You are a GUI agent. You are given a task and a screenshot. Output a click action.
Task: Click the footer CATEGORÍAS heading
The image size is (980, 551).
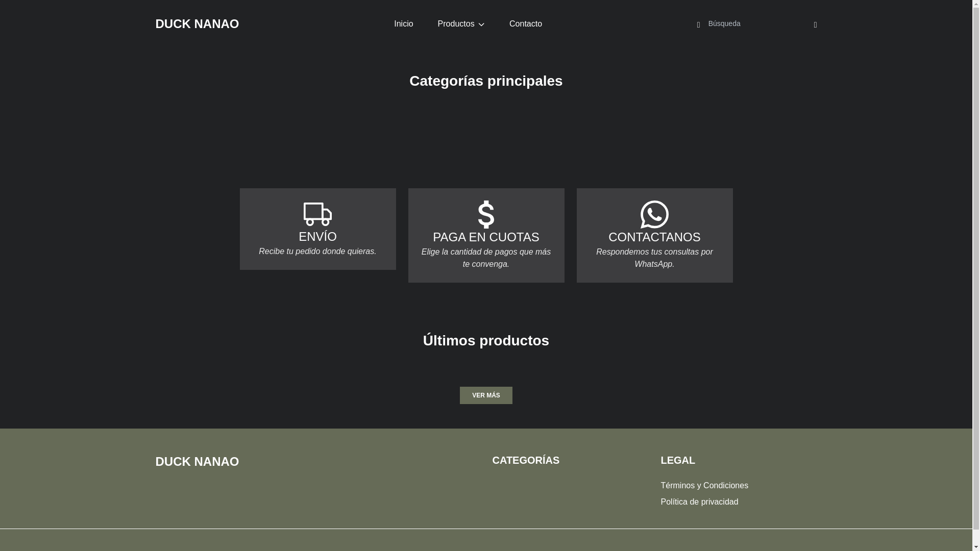pos(526,460)
